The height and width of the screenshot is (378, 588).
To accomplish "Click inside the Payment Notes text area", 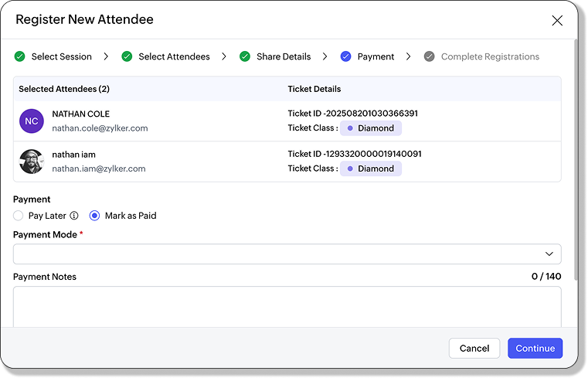I will click(287, 306).
